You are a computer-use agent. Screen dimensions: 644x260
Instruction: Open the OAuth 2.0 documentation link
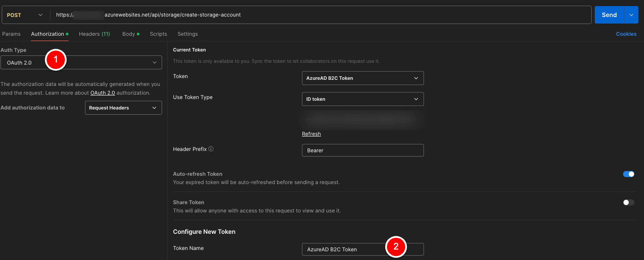point(103,92)
